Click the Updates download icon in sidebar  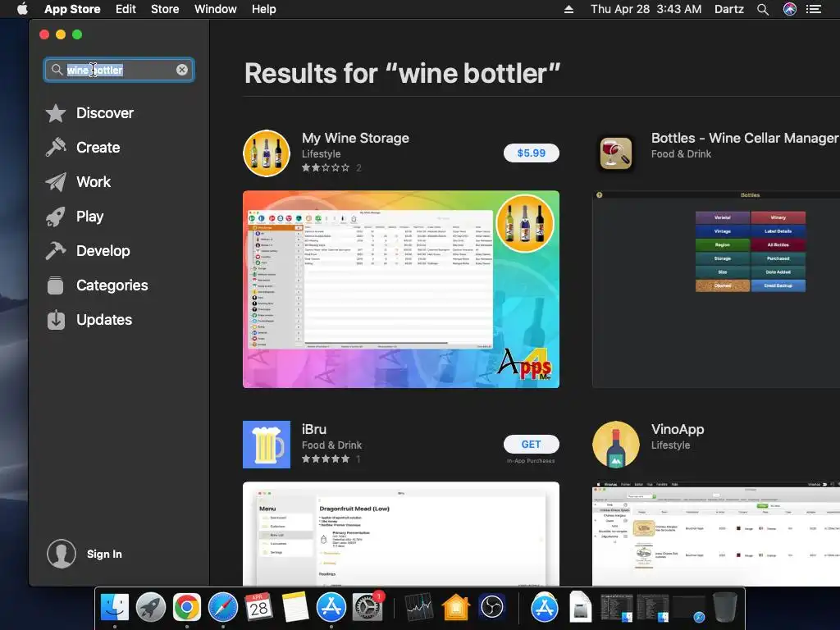click(x=56, y=320)
